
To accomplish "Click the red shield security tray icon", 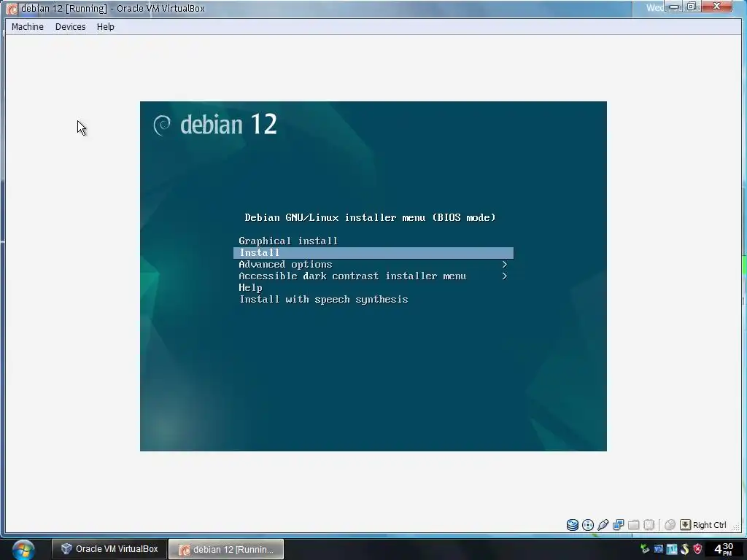I will point(697,549).
